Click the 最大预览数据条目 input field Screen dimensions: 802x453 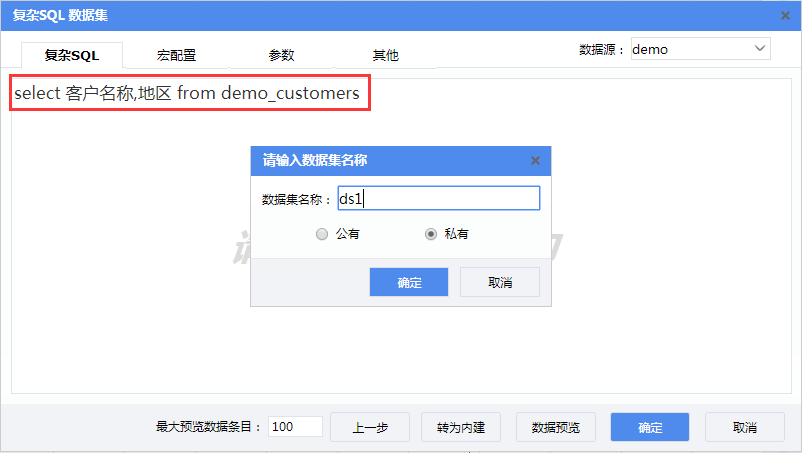(295, 427)
